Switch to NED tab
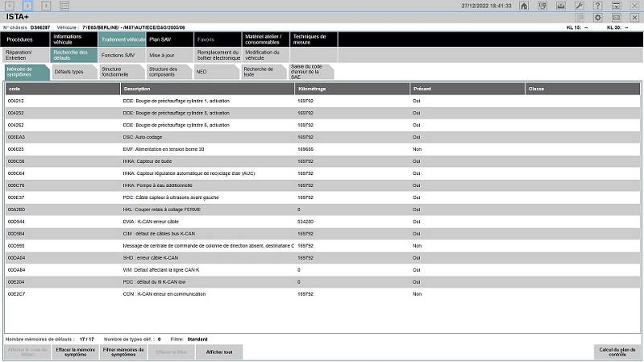Screen dimensions: 644x362 pos(216,72)
